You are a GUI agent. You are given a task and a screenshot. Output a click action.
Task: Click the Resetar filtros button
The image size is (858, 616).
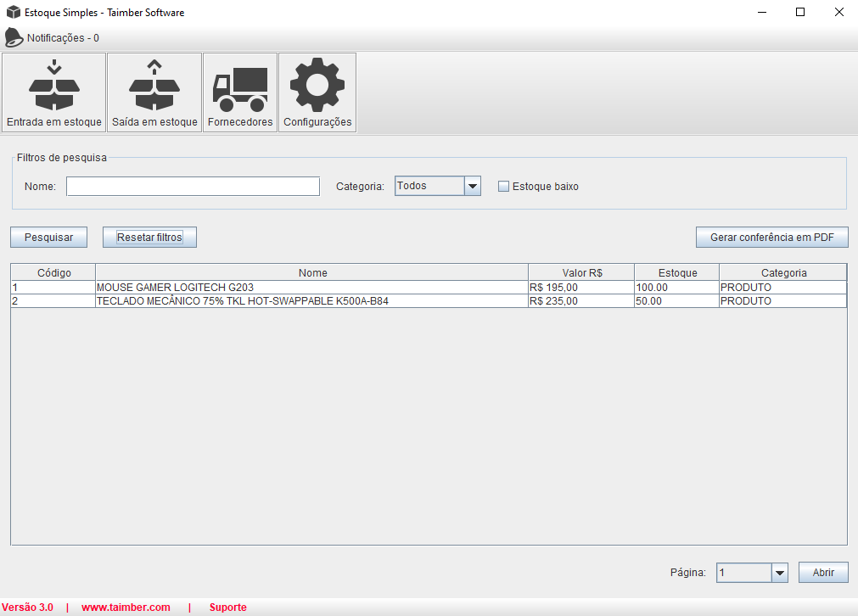pos(149,238)
